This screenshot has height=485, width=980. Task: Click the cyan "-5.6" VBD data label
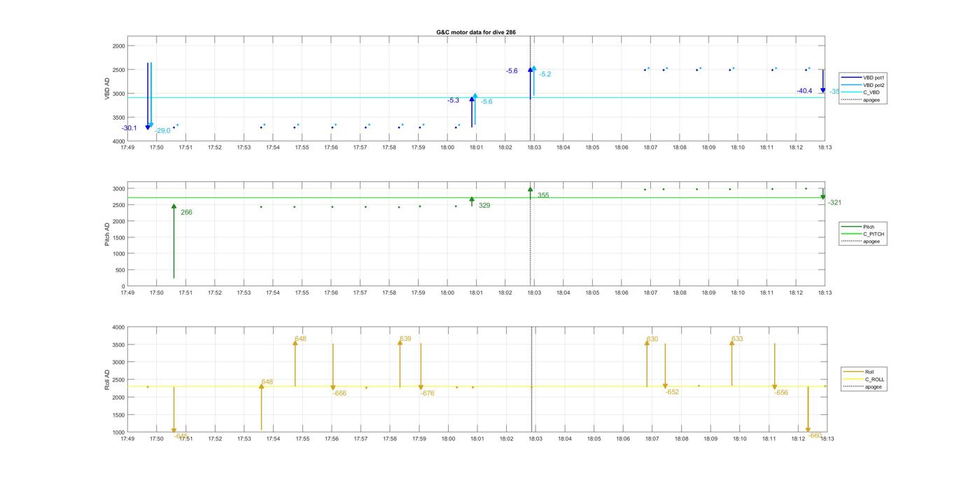click(x=486, y=102)
